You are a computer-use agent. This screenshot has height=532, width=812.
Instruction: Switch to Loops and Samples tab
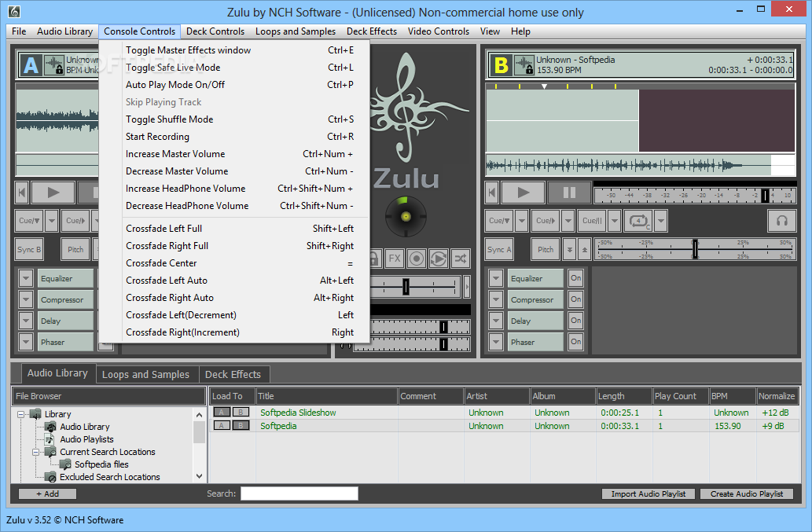tap(145, 374)
